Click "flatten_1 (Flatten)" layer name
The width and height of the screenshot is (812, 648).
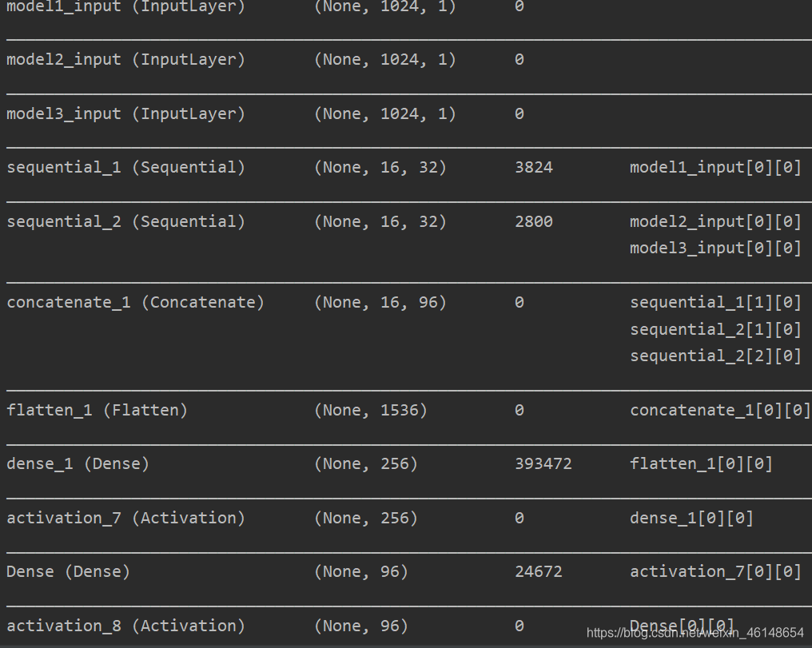pos(97,411)
